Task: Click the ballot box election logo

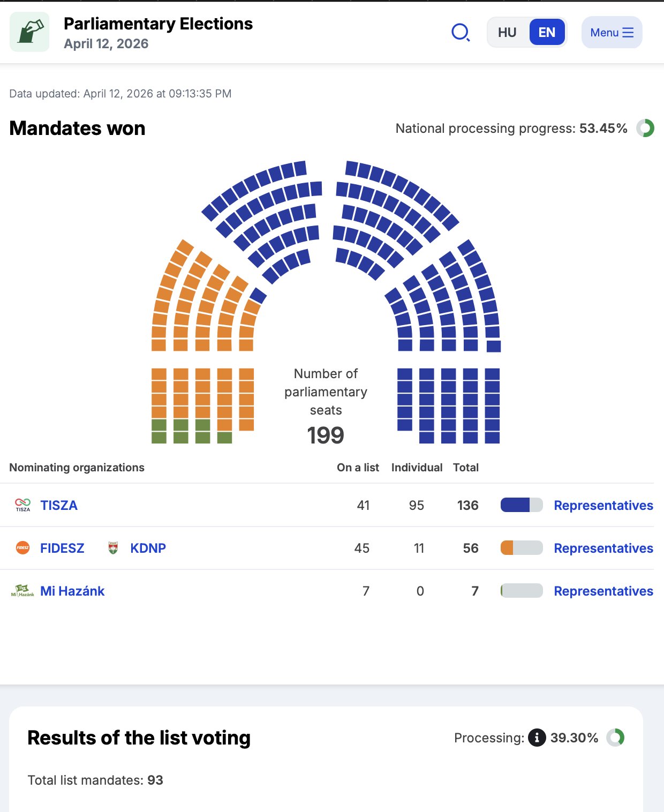Action: tap(29, 32)
